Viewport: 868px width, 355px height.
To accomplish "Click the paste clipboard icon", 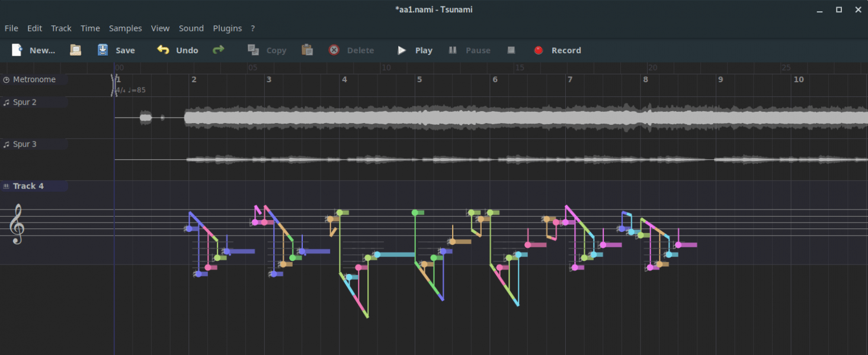I will pos(307,50).
